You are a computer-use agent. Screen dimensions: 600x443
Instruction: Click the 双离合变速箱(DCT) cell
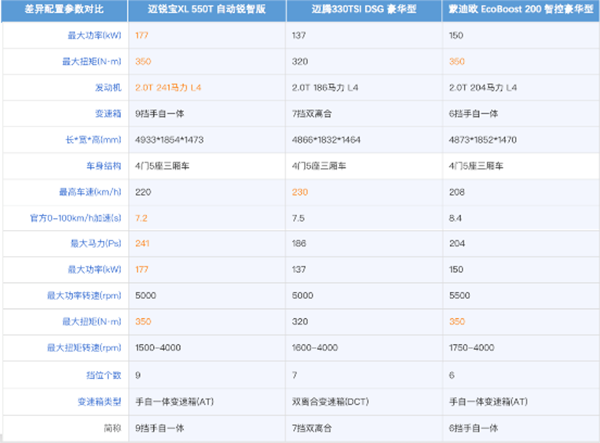(331, 402)
